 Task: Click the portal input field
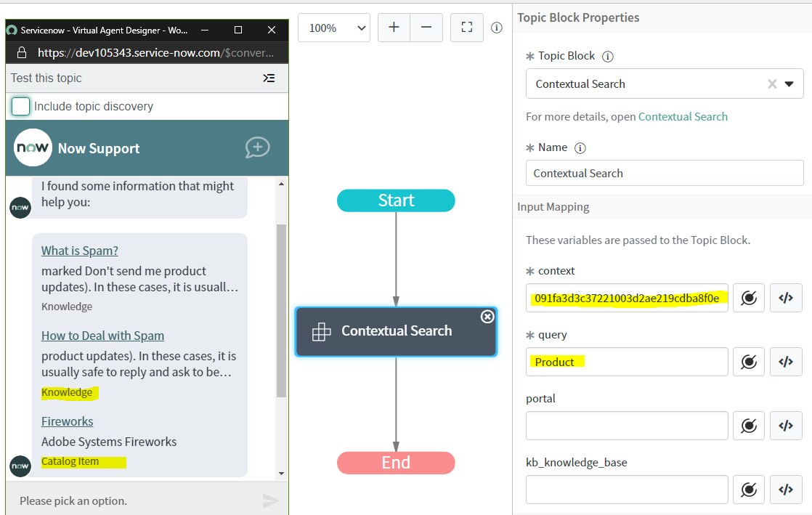coord(627,426)
